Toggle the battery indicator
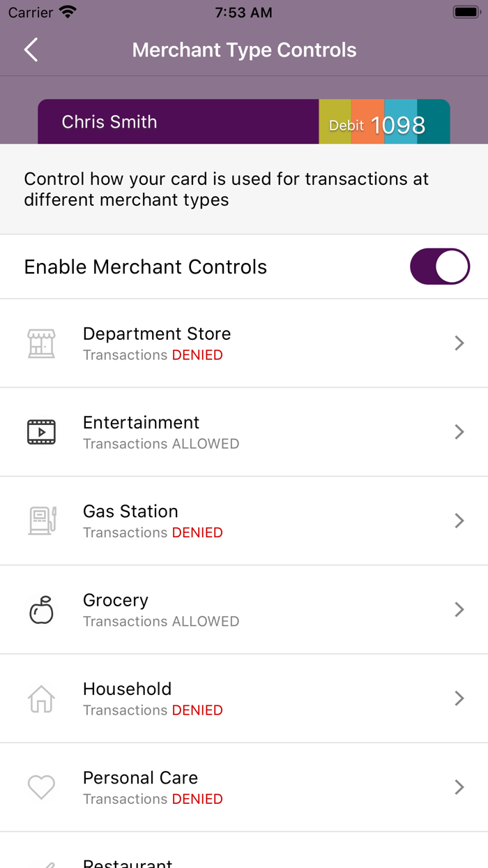The height and width of the screenshot is (868, 488). click(x=464, y=10)
